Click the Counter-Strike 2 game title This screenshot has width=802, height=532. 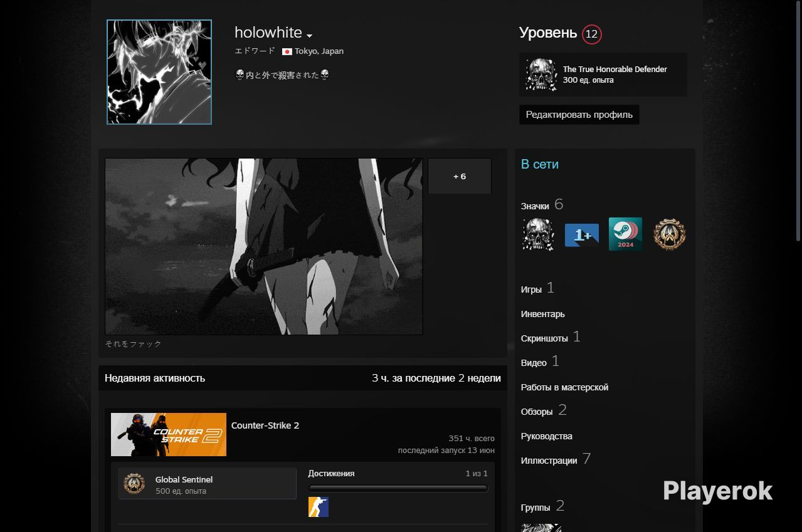click(265, 425)
